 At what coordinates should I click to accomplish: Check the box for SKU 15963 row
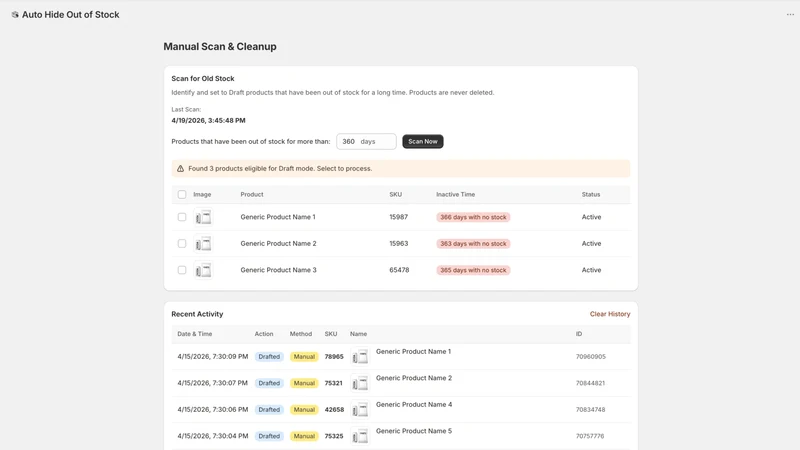click(182, 243)
